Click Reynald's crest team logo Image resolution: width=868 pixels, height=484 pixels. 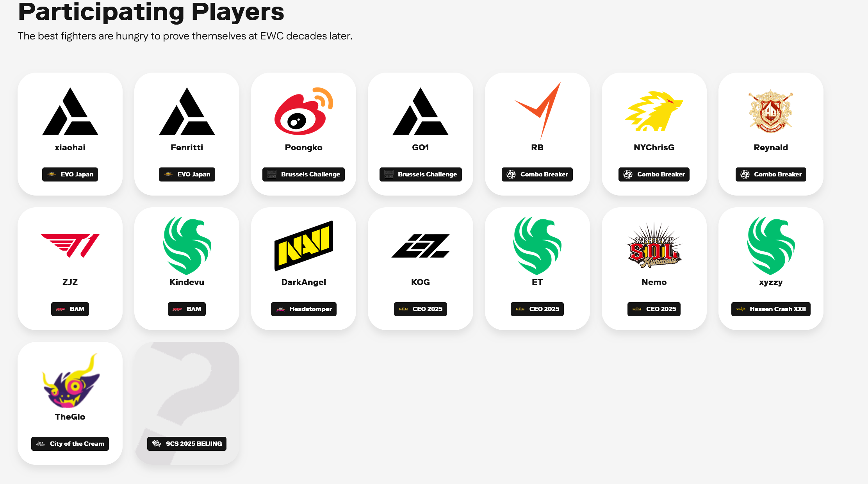tap(771, 111)
